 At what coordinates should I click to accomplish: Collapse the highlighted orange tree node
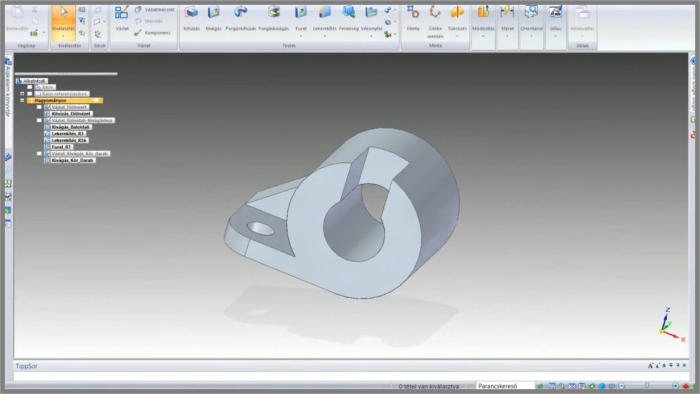click(22, 100)
